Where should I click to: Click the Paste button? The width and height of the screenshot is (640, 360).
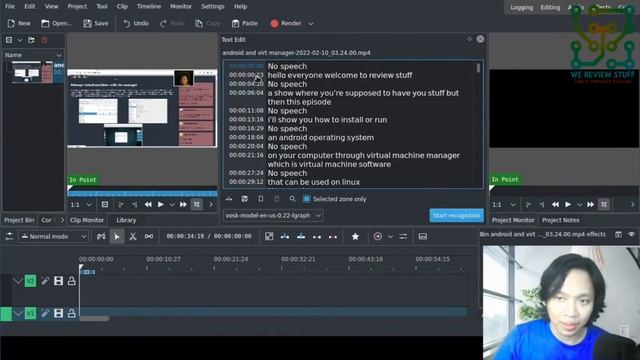(x=244, y=24)
